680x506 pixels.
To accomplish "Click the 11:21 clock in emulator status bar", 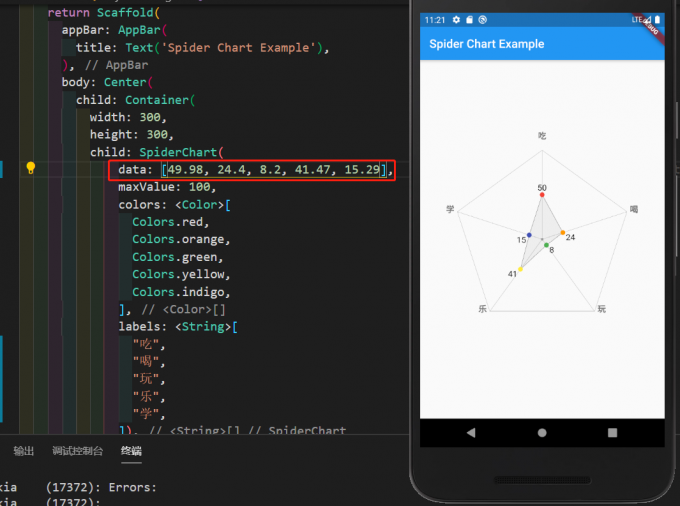I will [435, 20].
